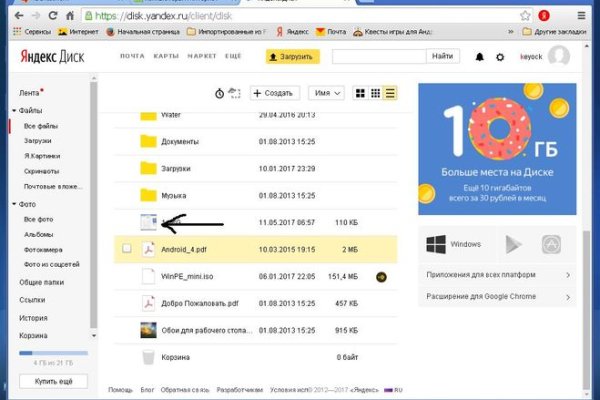The width and height of the screenshot is (600, 400).
Task: Open settings via the gear icon
Action: click(x=500, y=58)
